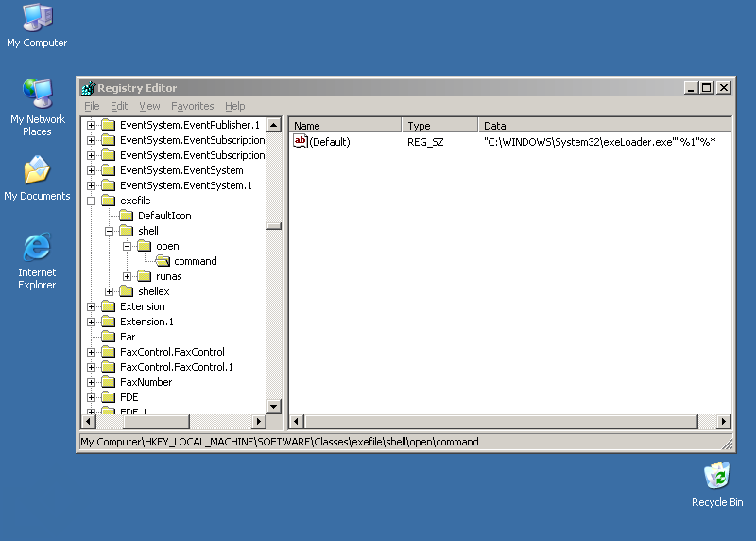The height and width of the screenshot is (541, 756).
Task: Open My Documents desktop icon
Action: coord(37,178)
